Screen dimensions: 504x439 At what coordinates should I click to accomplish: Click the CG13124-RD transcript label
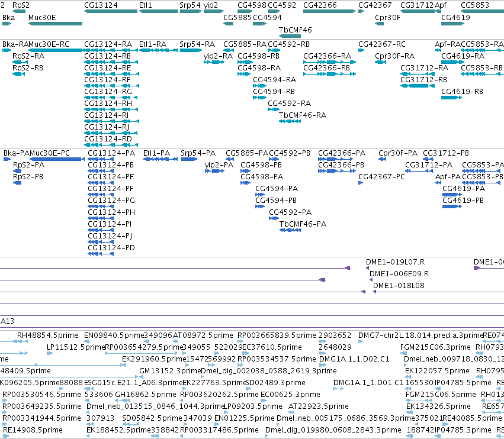click(x=108, y=139)
